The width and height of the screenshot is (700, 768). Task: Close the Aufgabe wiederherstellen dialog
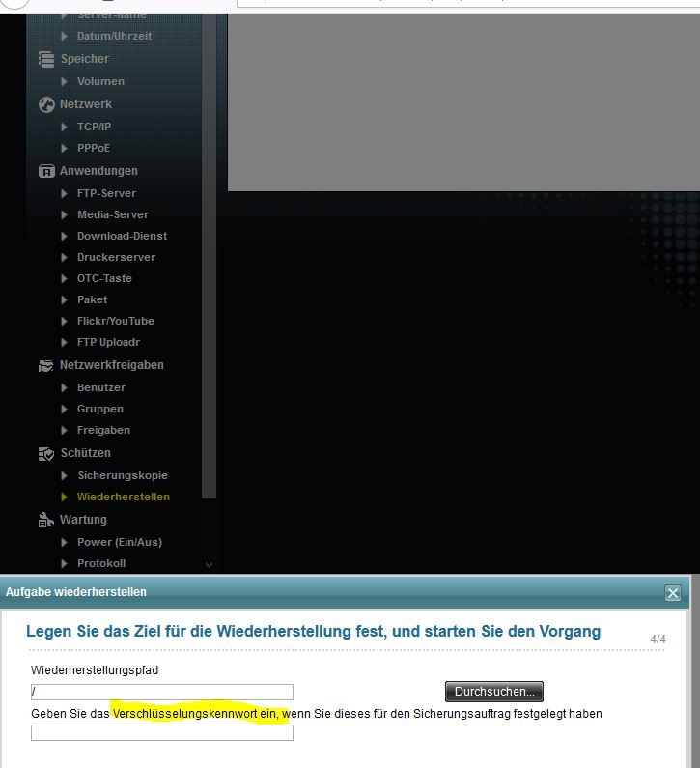click(673, 593)
